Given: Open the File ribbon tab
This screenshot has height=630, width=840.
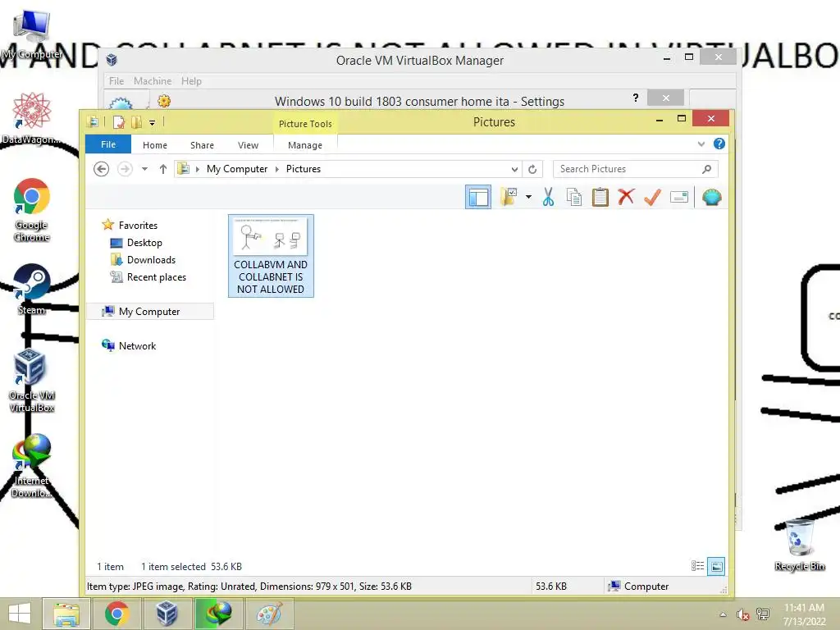Looking at the screenshot, I should [x=108, y=144].
